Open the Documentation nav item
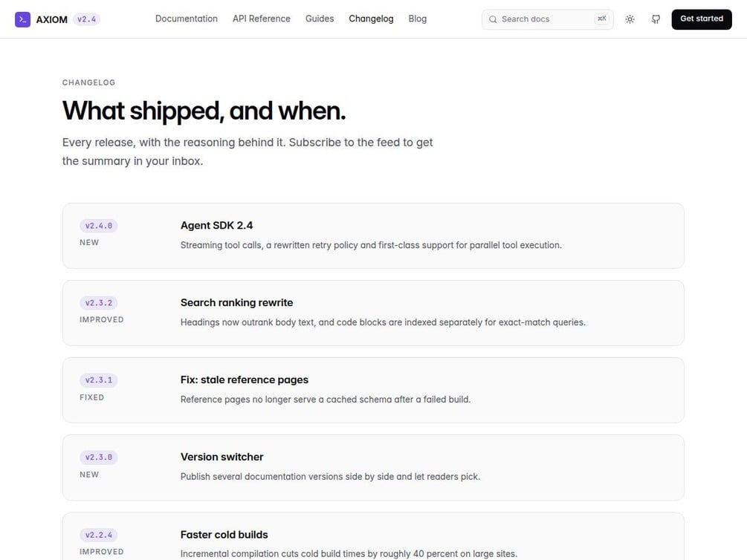747x560 pixels. (x=187, y=19)
